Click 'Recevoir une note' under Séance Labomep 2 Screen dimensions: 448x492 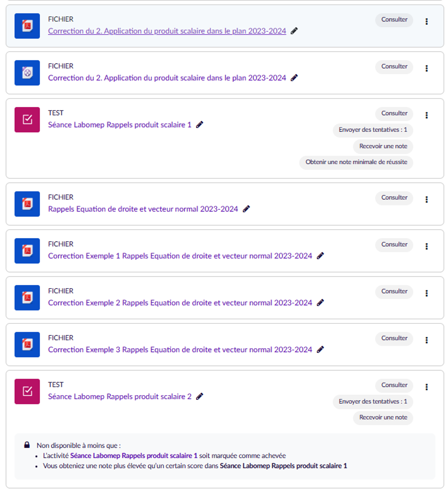[x=383, y=417]
